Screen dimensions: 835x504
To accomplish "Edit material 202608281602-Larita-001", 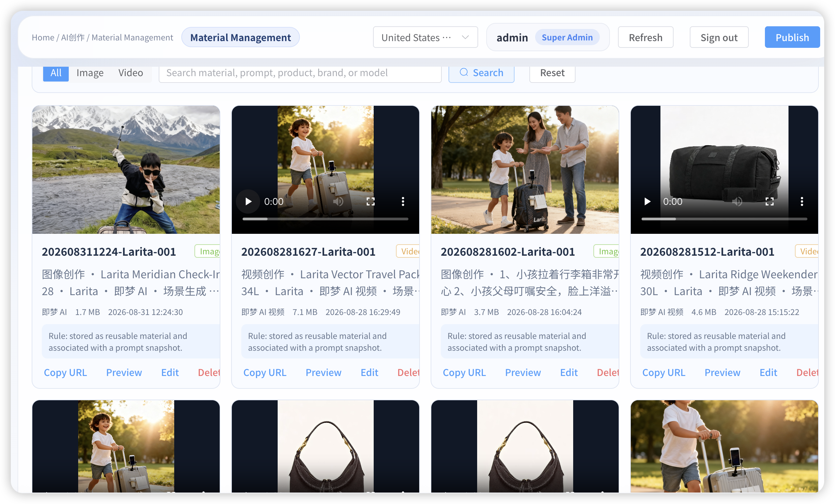I will (x=569, y=372).
